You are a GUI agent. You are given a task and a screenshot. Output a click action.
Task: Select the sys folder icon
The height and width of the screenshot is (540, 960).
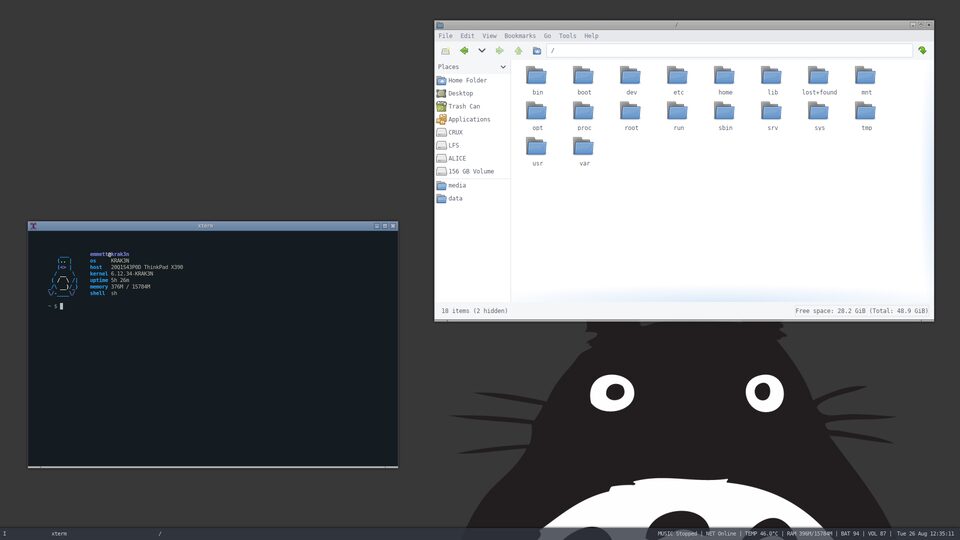pyautogui.click(x=819, y=111)
